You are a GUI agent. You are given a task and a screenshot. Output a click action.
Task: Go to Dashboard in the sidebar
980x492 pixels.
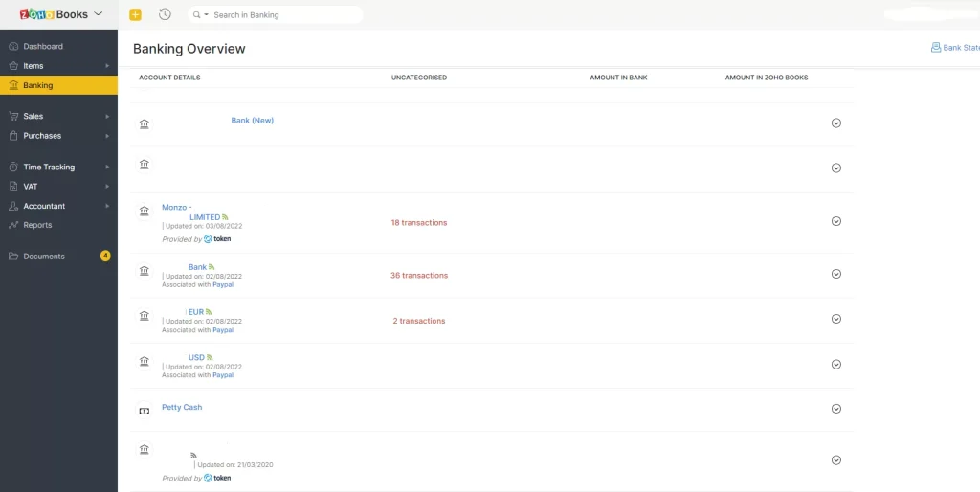(x=43, y=46)
